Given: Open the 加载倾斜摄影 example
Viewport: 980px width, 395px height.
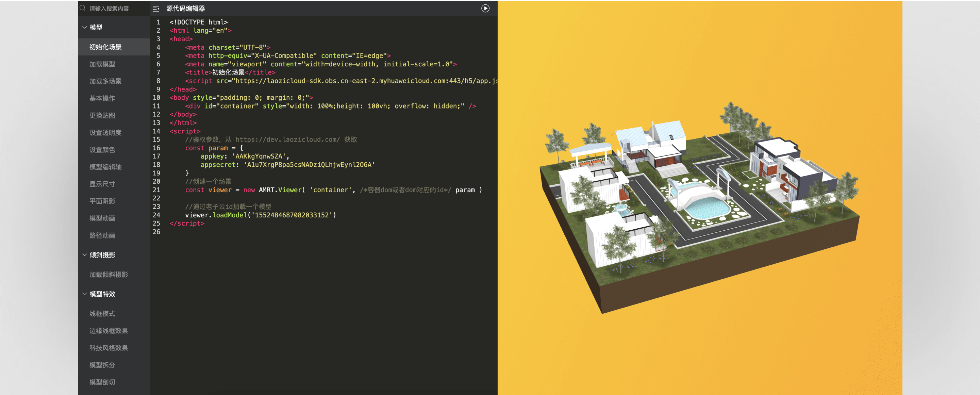Looking at the screenshot, I should pos(109,274).
